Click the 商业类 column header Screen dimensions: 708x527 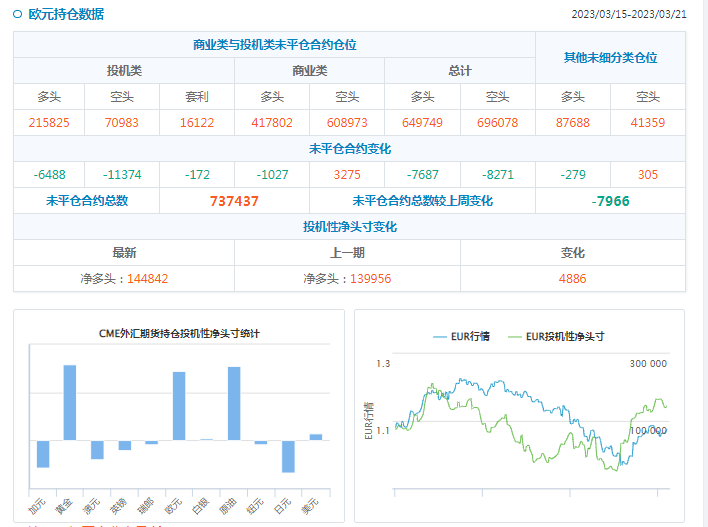pos(309,71)
